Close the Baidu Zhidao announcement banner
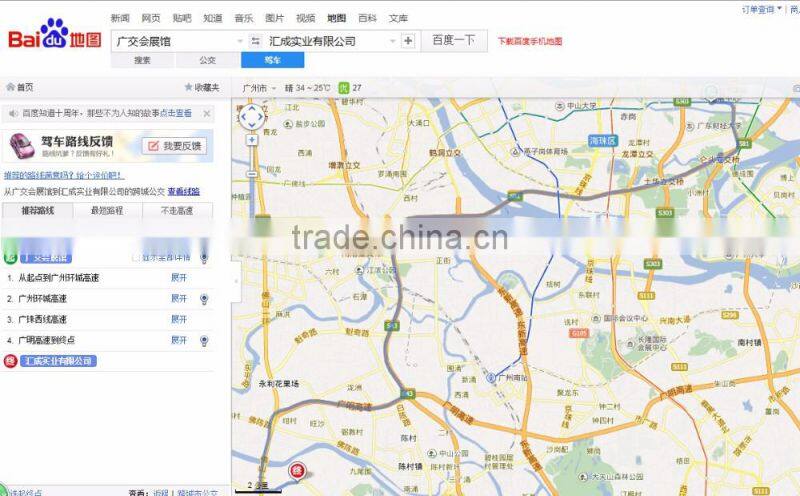Viewport: 800px width, 496px height. click(207, 114)
